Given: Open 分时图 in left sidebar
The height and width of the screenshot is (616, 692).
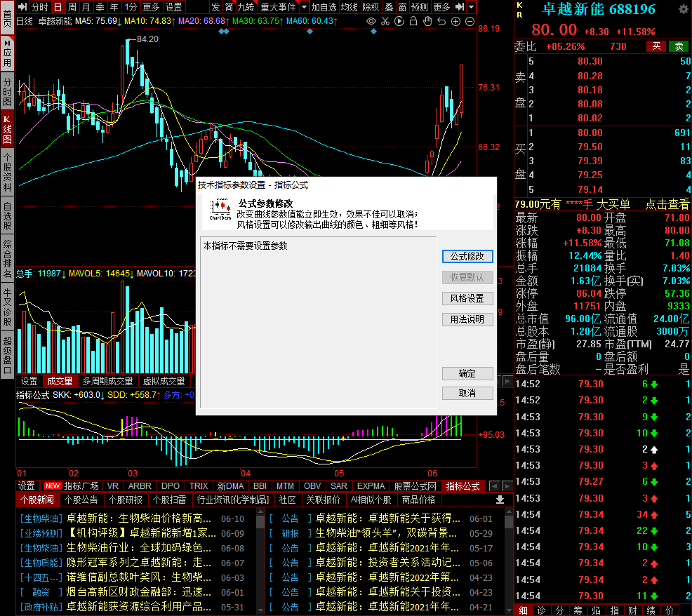Looking at the screenshot, I should point(8,91).
